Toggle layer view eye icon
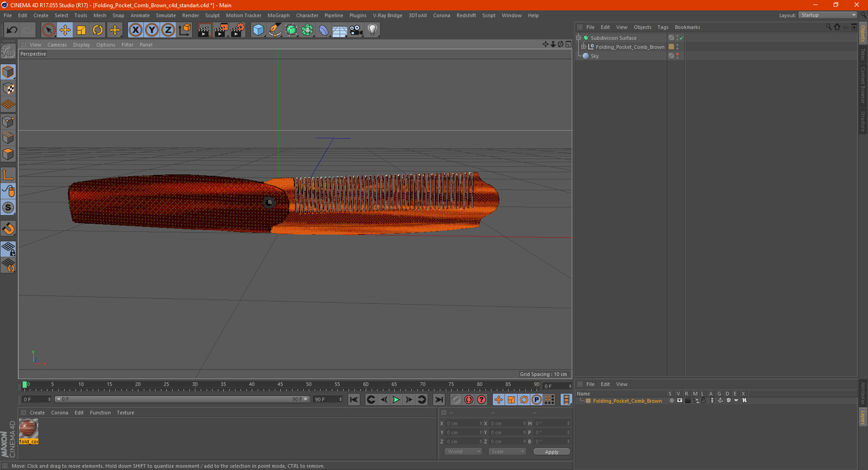 [x=679, y=400]
